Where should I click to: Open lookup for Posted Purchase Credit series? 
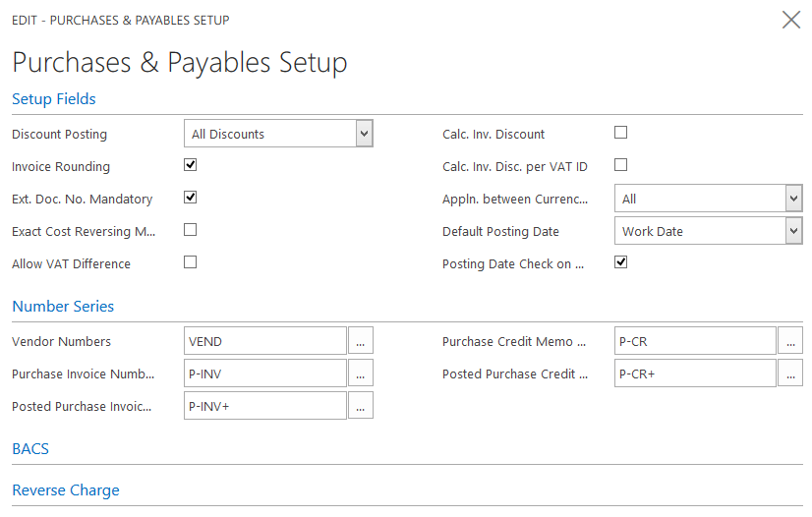(x=790, y=373)
